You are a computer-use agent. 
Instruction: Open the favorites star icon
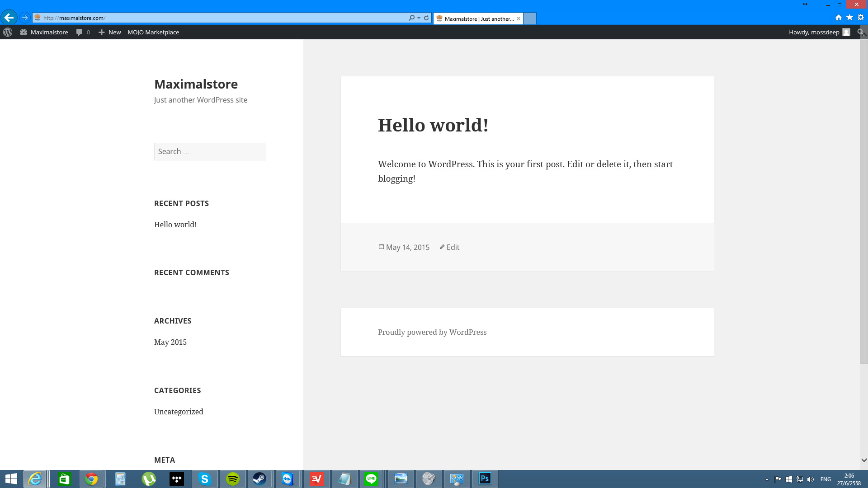[x=849, y=18]
